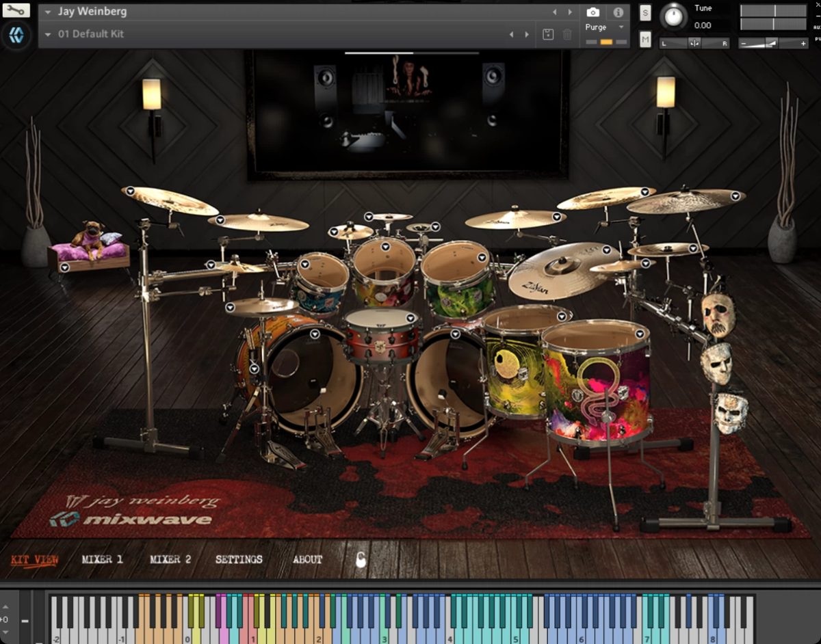
Task: Open the Zildjian ride cymbal dropdown arrow
Action: pyautogui.click(x=607, y=251)
